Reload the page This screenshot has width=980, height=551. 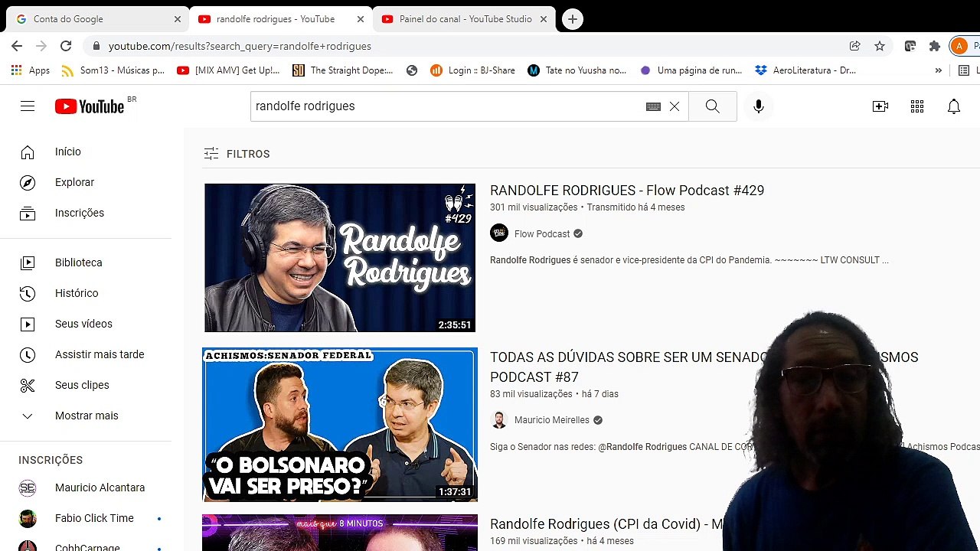(66, 46)
